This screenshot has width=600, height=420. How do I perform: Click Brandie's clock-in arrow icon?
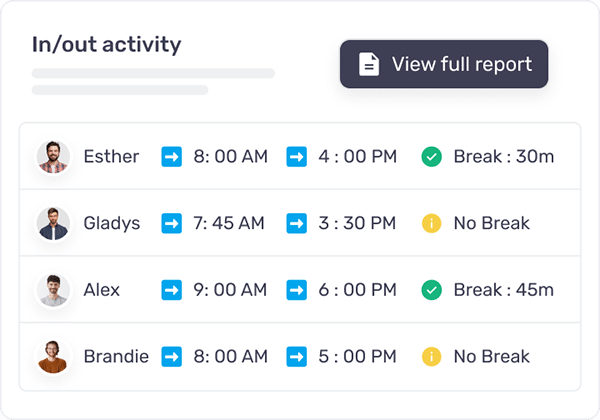[x=171, y=356]
